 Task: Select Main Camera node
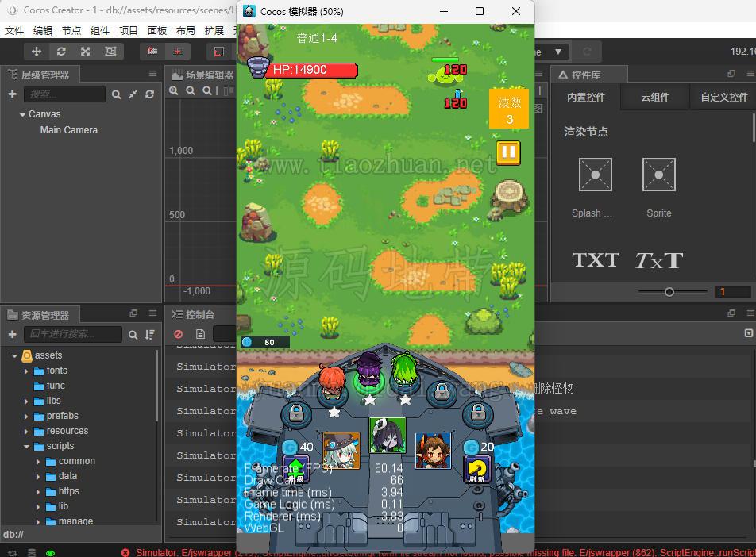click(69, 130)
